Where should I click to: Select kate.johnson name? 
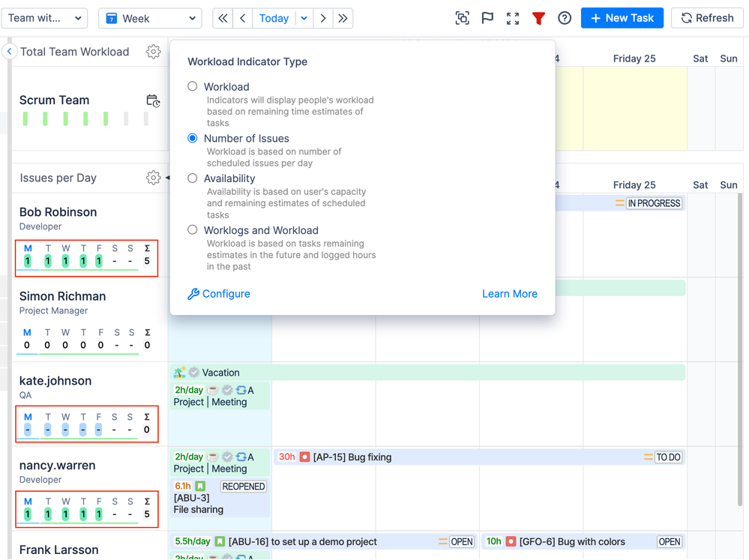55,381
